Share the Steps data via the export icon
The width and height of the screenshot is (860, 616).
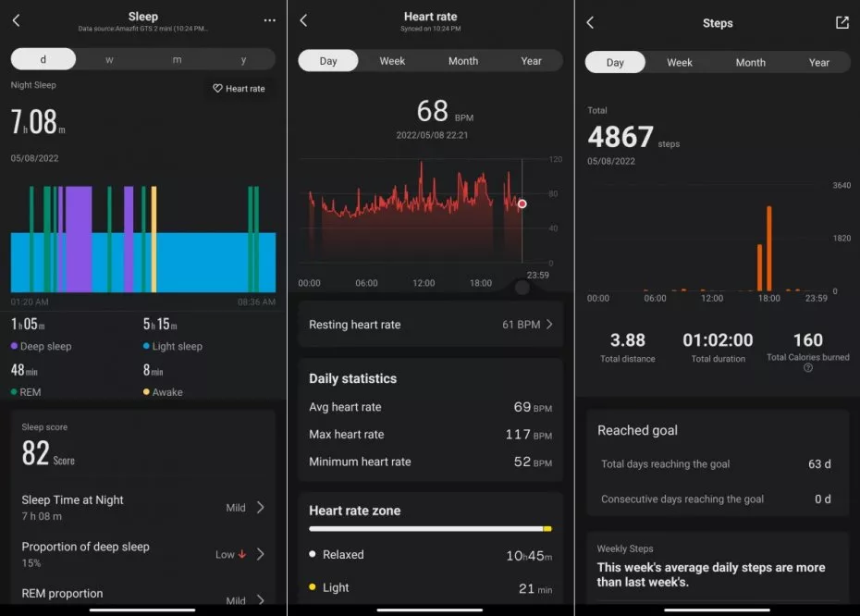pos(842,23)
